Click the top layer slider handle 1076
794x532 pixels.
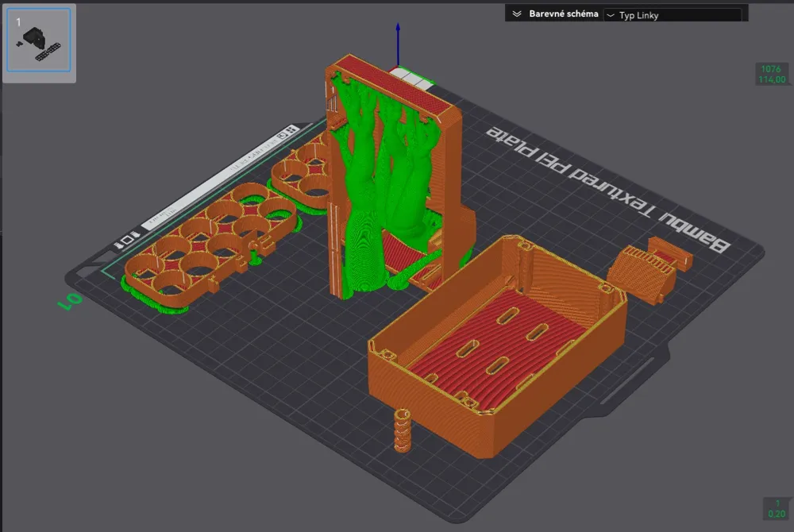coord(771,74)
